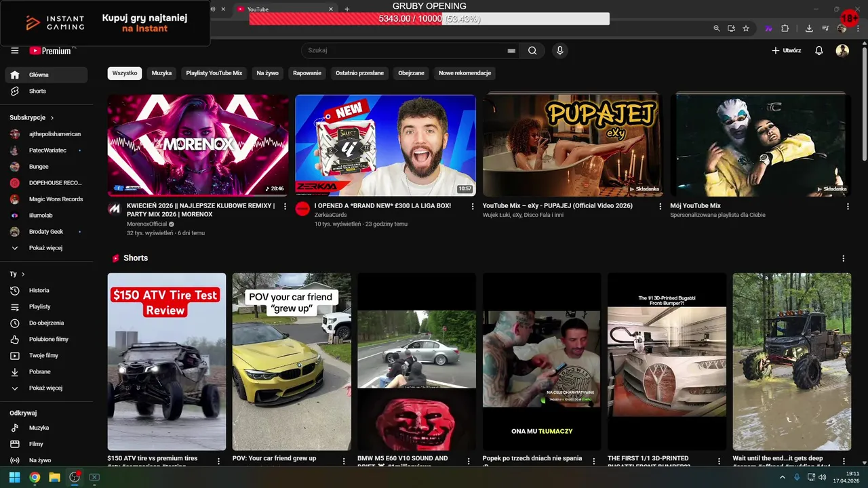Open Filmy under Odkrywaj

click(x=46, y=444)
